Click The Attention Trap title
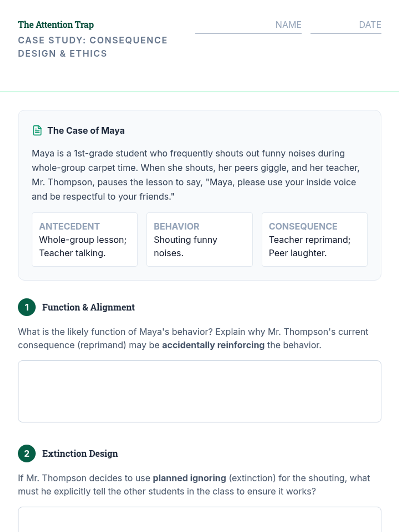399x532 pixels. coord(56,25)
